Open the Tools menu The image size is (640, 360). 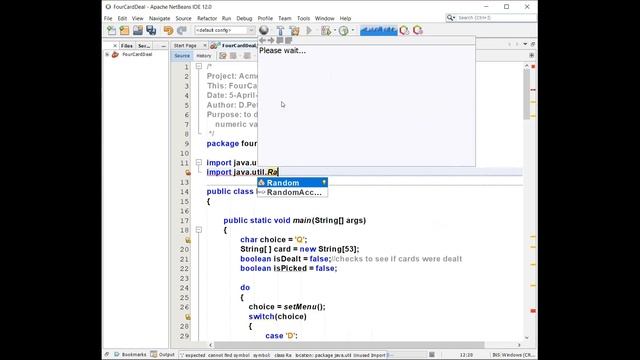click(x=303, y=18)
